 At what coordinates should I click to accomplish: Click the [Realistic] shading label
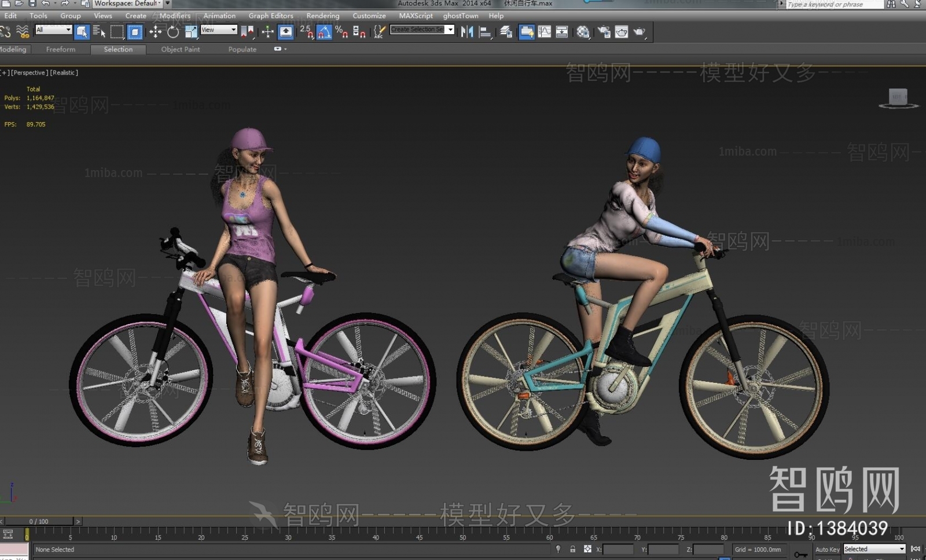coord(64,72)
